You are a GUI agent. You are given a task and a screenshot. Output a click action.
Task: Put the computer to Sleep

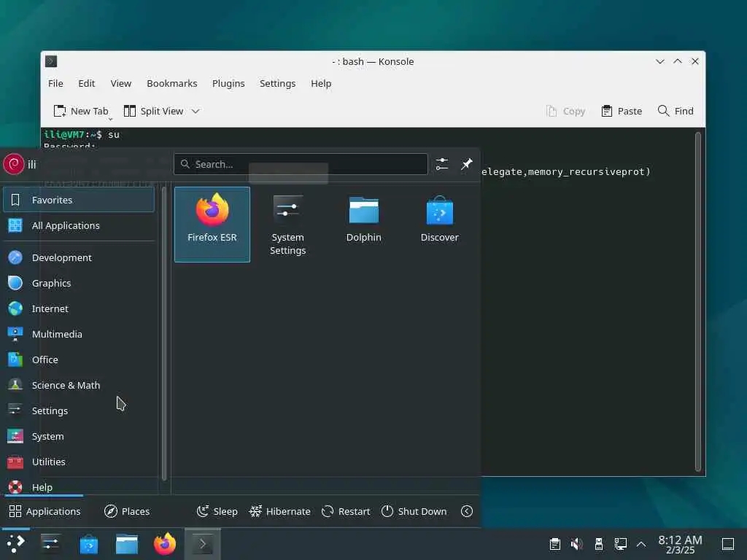[x=217, y=511]
